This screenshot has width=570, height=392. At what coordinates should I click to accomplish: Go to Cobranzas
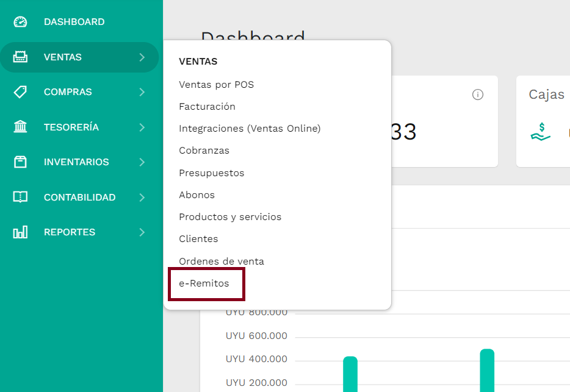point(204,151)
